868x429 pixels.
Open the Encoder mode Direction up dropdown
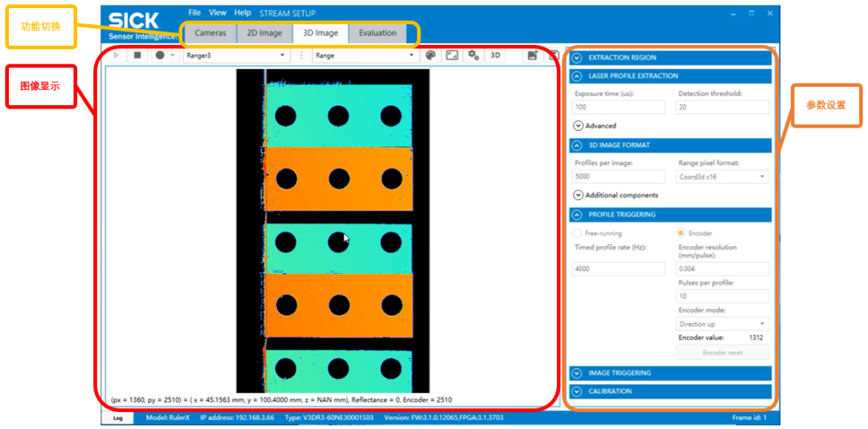722,325
